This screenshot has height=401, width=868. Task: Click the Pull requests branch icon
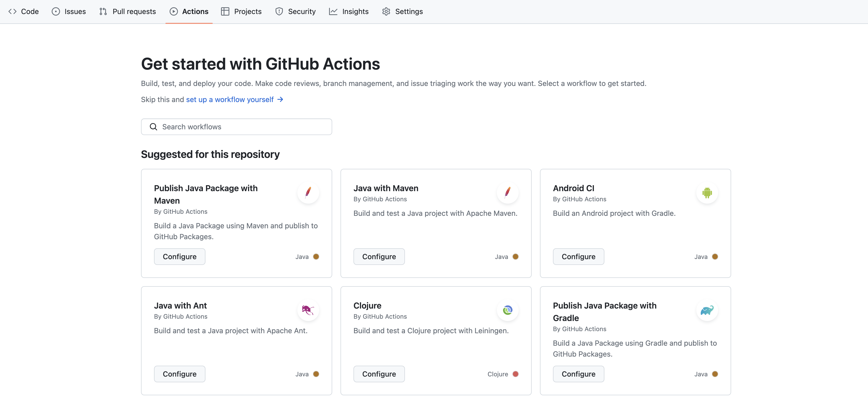[103, 11]
